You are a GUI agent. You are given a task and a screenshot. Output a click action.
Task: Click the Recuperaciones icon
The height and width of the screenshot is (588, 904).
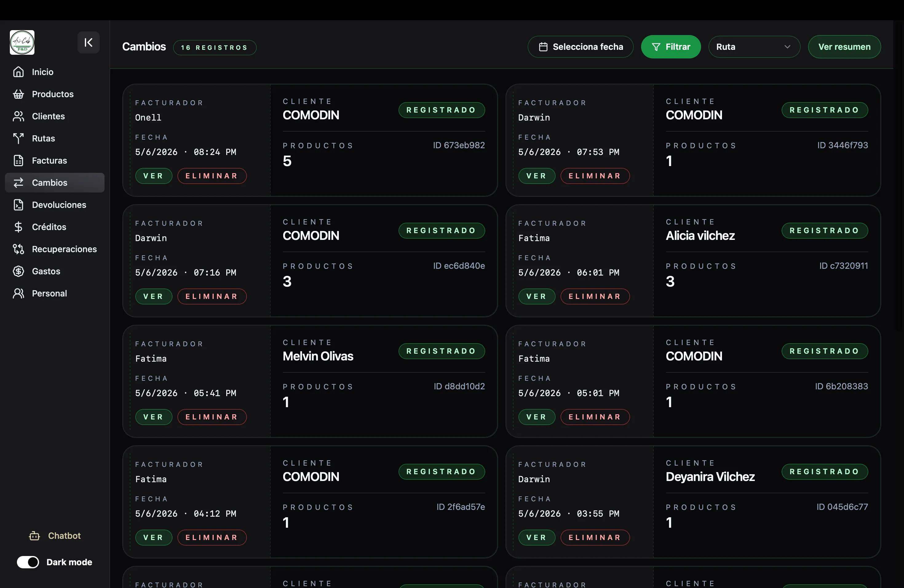coord(18,249)
